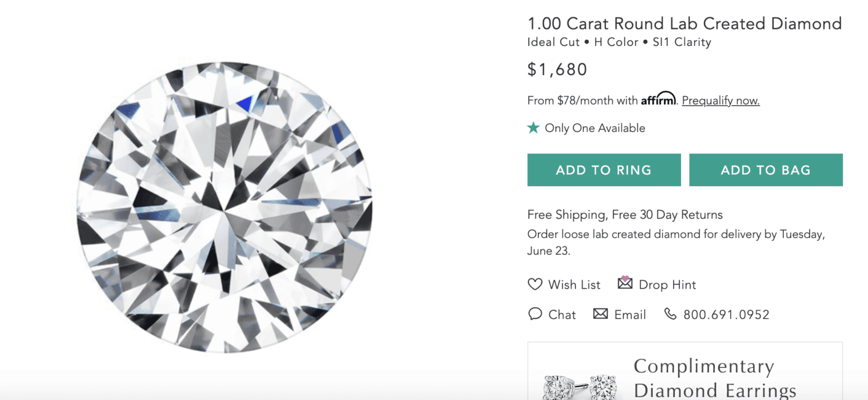Click the Affirm logo in the financing line
The image size is (868, 400).
[x=659, y=99]
